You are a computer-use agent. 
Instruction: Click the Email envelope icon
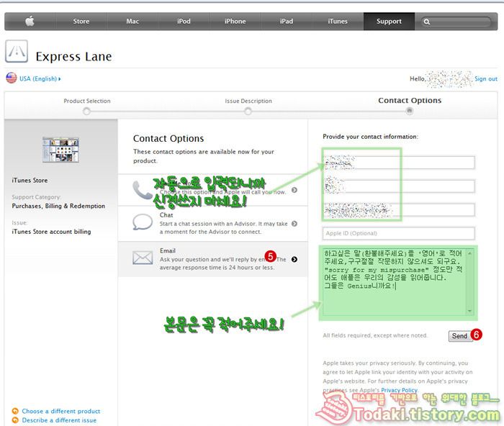tap(143, 258)
